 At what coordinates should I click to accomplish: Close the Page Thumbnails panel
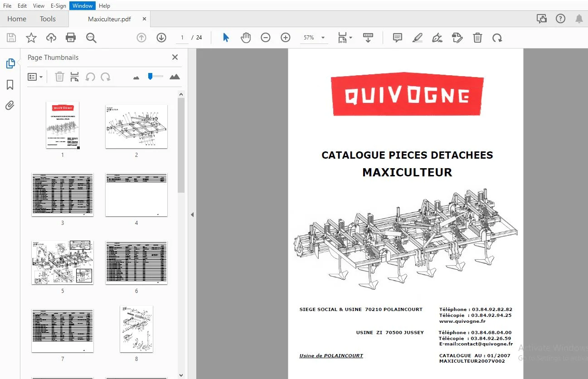(175, 57)
